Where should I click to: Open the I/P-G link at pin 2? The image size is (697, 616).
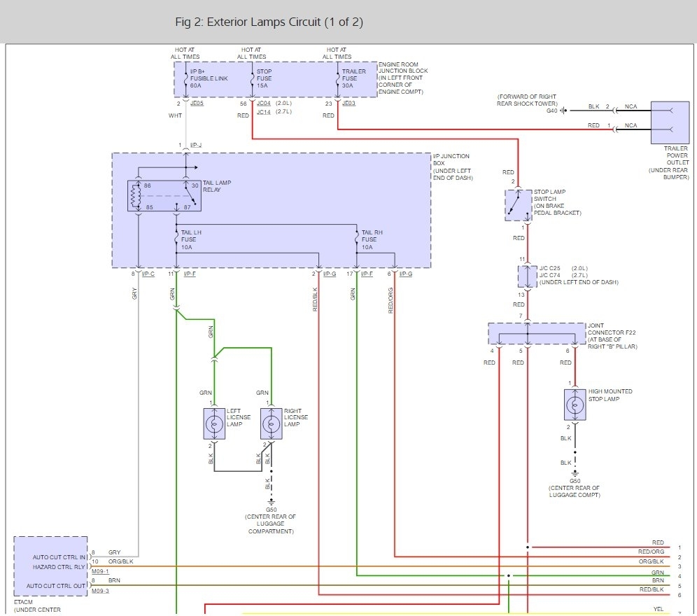330,274
